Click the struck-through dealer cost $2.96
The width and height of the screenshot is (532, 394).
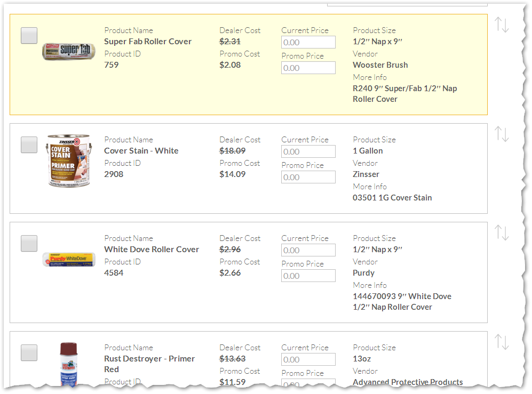point(230,249)
